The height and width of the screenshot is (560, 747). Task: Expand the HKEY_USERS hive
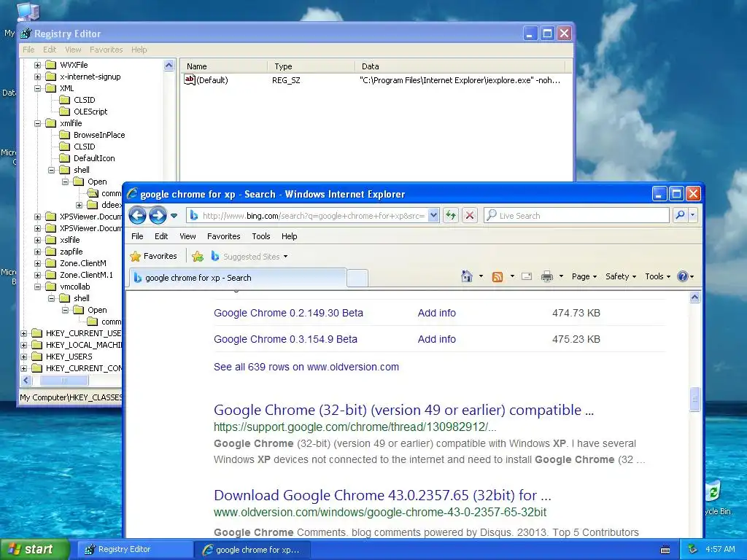[24, 357]
